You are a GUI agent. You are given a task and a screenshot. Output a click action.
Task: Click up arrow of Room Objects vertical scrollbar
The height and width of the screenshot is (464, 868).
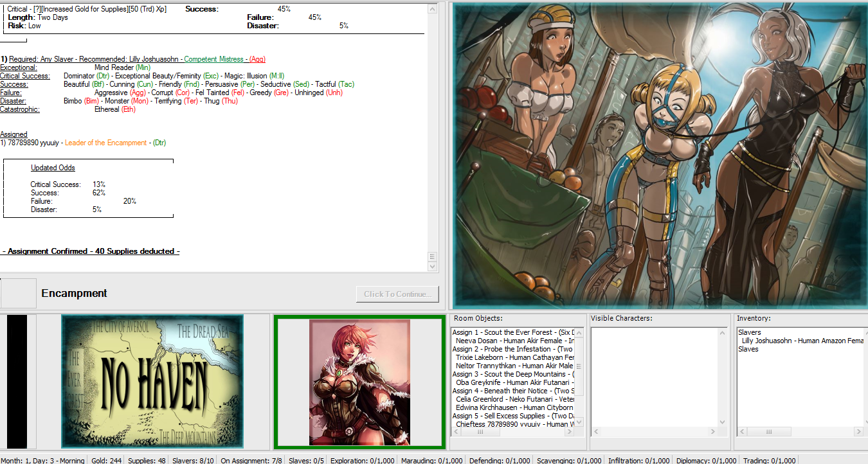tap(578, 333)
